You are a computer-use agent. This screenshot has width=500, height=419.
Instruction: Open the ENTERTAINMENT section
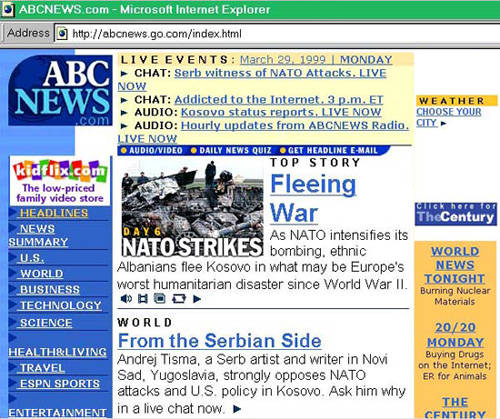pos(58,413)
